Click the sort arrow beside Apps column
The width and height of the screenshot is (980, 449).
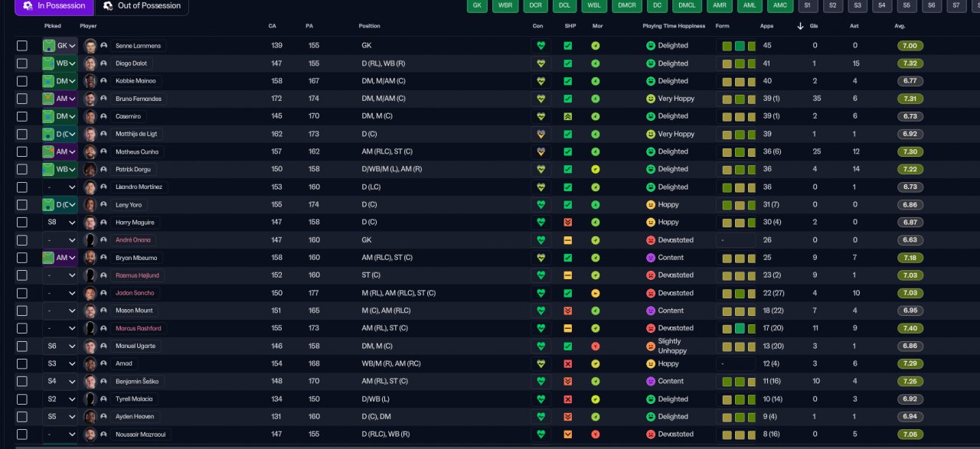coord(801,26)
